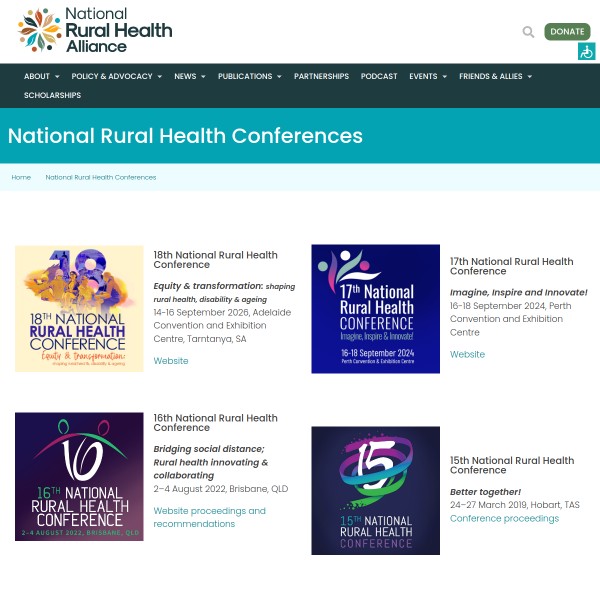Expand the Publications dropdown menu

click(x=249, y=76)
